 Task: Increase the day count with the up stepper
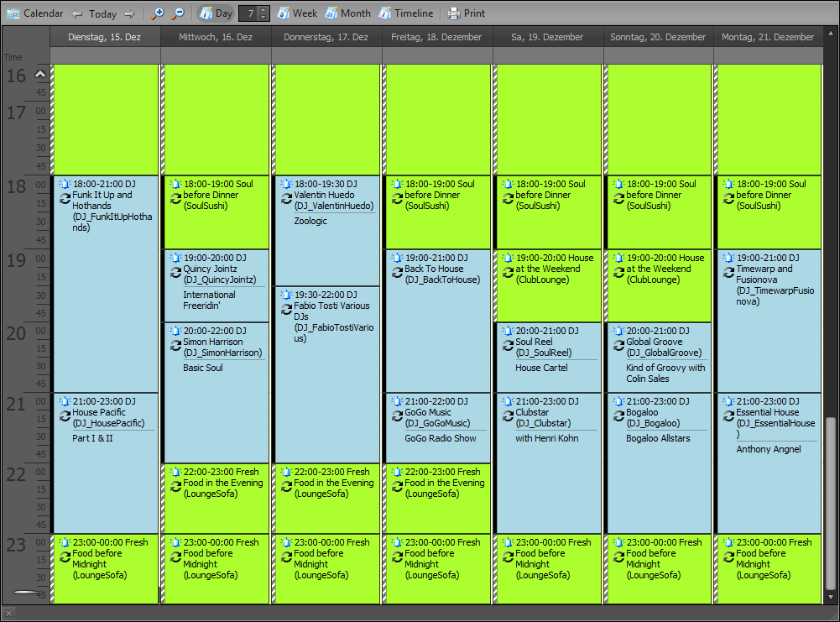pos(263,10)
